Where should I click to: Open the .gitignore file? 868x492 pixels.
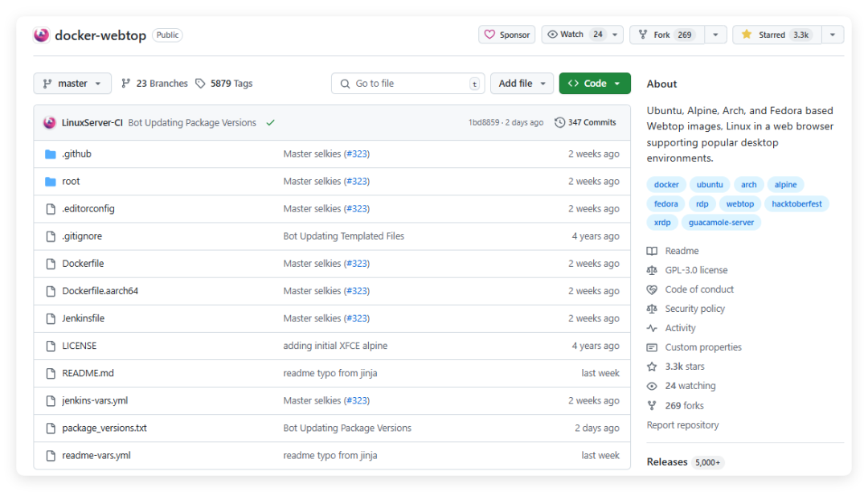[x=82, y=236]
